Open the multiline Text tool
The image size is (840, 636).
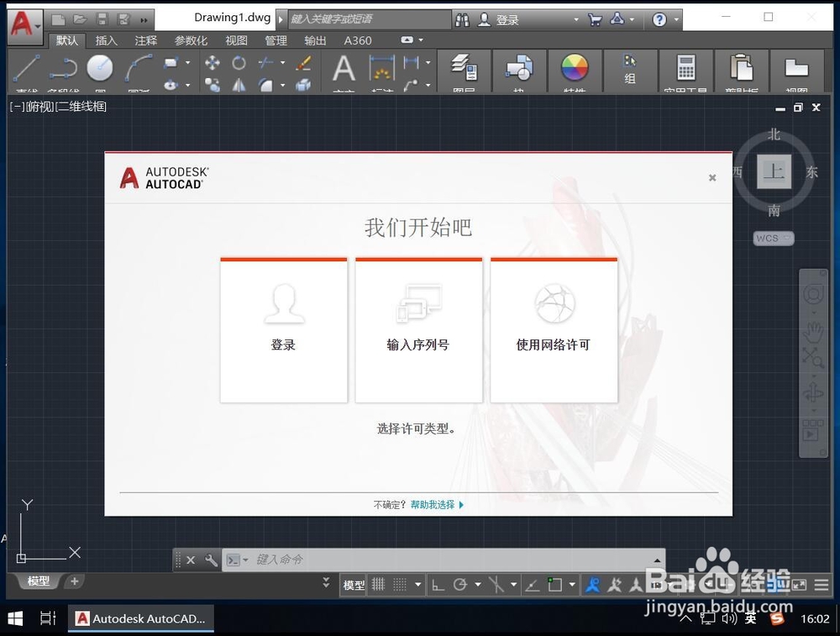pyautogui.click(x=343, y=67)
